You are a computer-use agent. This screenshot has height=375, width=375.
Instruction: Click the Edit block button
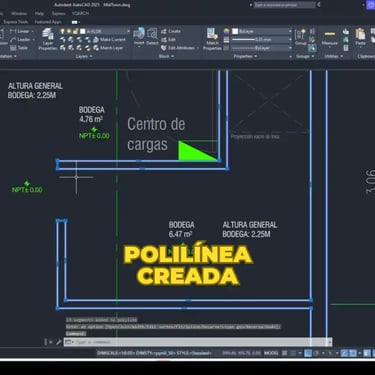(168, 40)
